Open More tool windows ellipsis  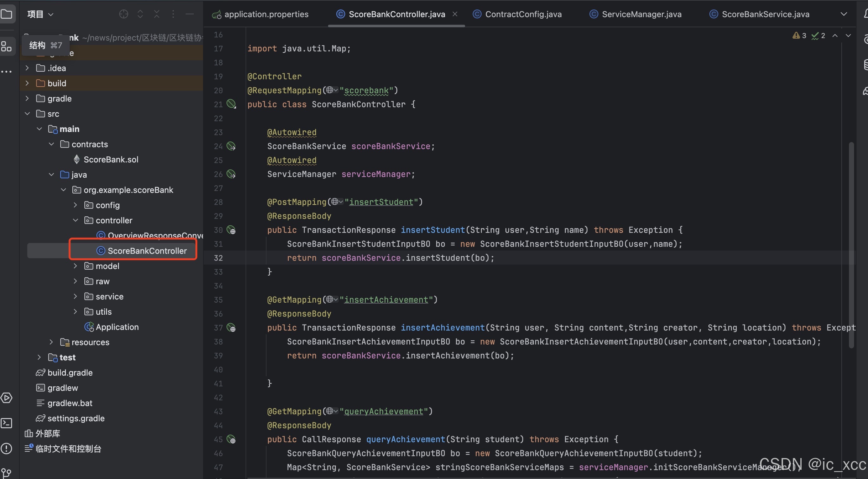(6, 71)
